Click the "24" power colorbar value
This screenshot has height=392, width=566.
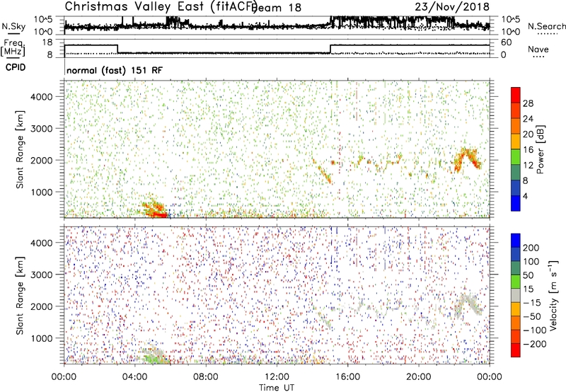[528, 119]
